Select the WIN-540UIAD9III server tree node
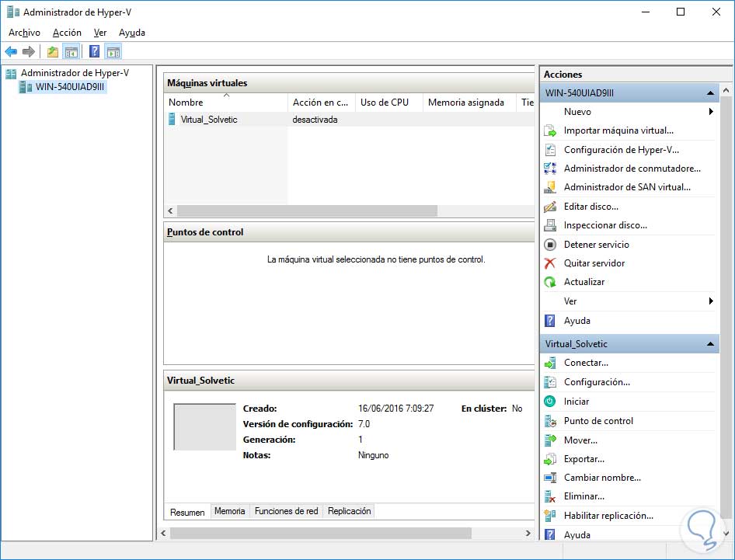The image size is (735, 560). [70, 87]
